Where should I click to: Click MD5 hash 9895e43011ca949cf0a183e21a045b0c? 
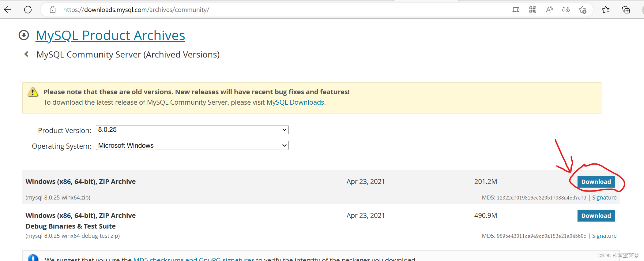[541, 236]
